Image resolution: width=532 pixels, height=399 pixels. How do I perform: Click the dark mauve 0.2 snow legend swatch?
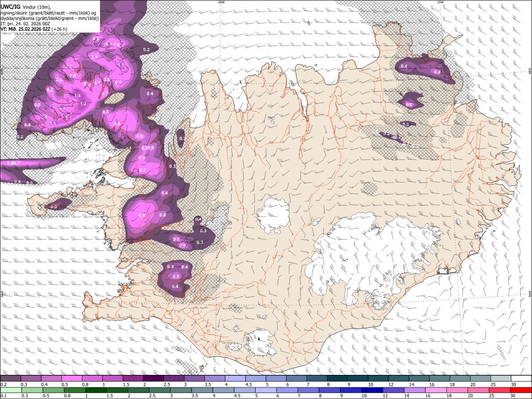pyautogui.click(x=10, y=379)
